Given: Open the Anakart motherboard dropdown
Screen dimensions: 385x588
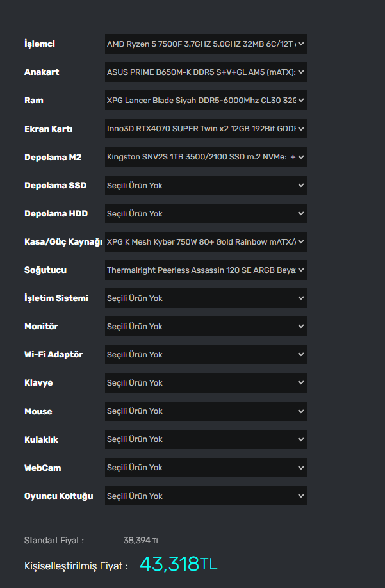Looking at the screenshot, I should (x=206, y=72).
